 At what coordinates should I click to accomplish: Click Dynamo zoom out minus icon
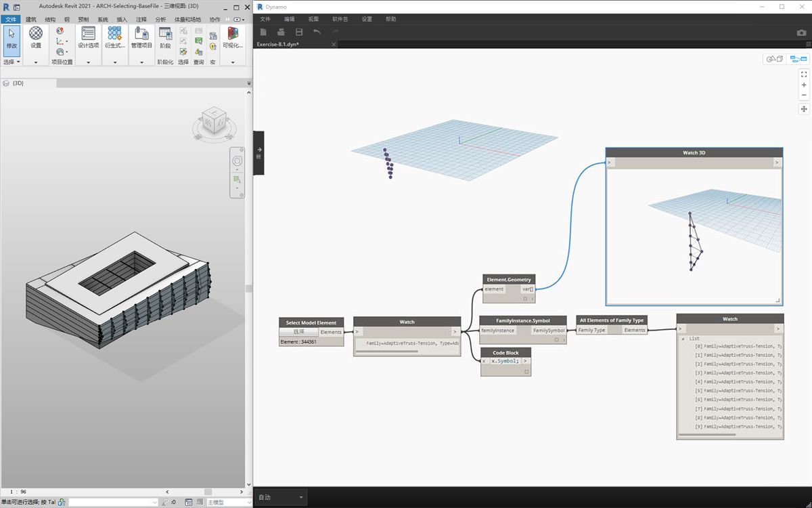[804, 95]
